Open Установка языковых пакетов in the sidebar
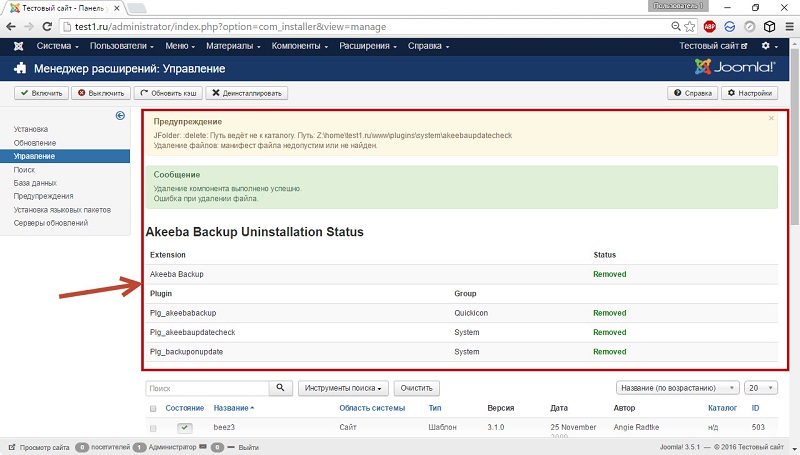The width and height of the screenshot is (800, 455). tap(62, 210)
